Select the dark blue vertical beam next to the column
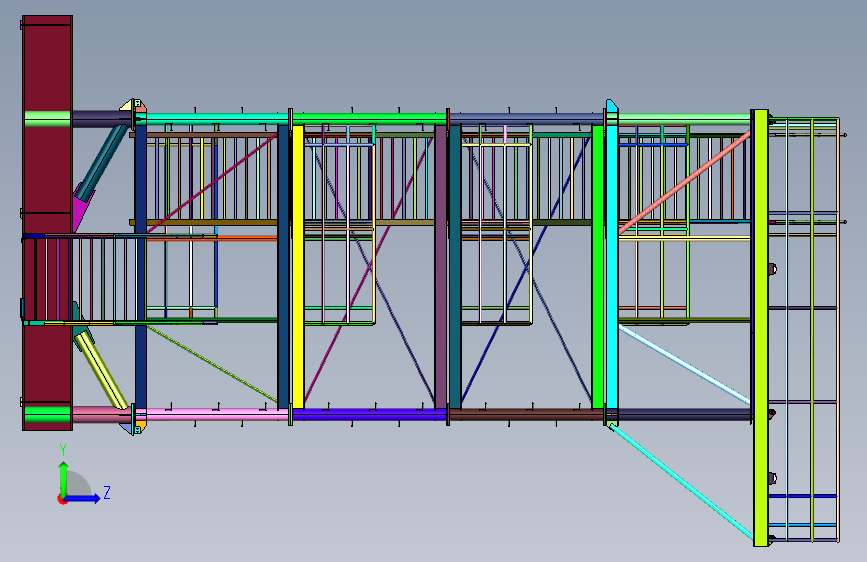867x562 pixels. 141,267
